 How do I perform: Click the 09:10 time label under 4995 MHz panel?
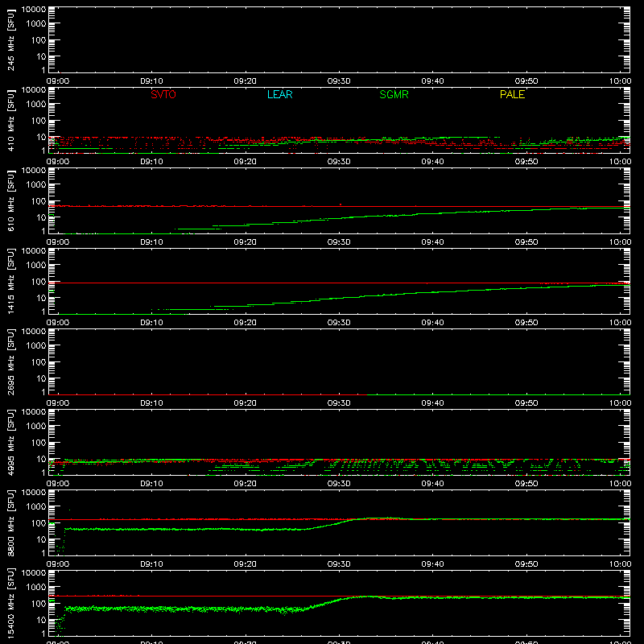pyautogui.click(x=151, y=484)
